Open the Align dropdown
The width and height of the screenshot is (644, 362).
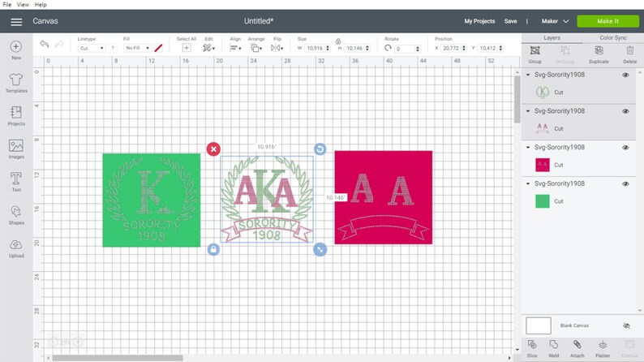click(235, 48)
